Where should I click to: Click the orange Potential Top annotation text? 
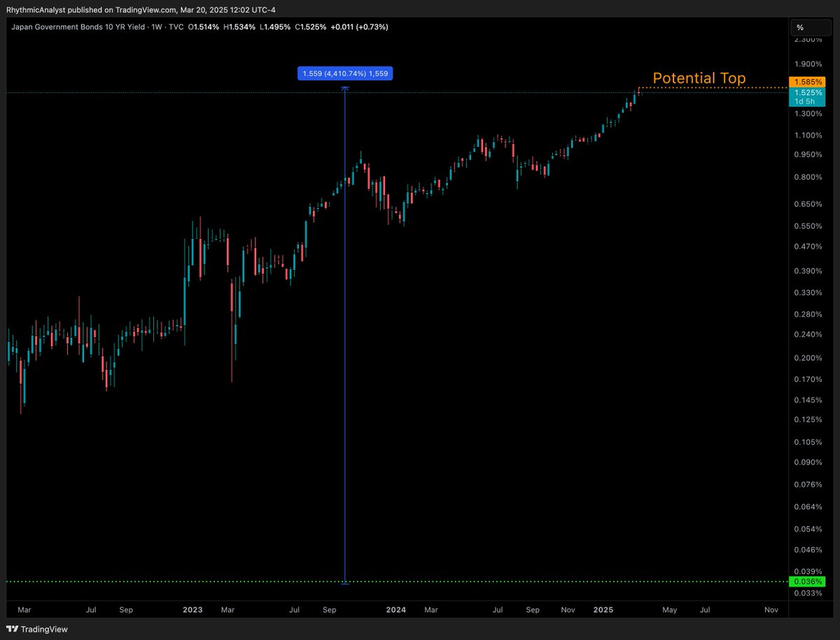(x=699, y=78)
